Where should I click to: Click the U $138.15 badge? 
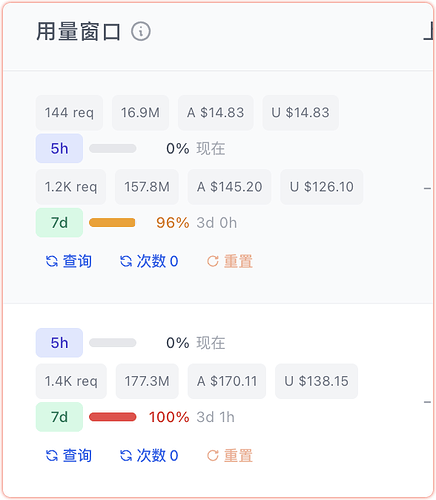[316, 381]
